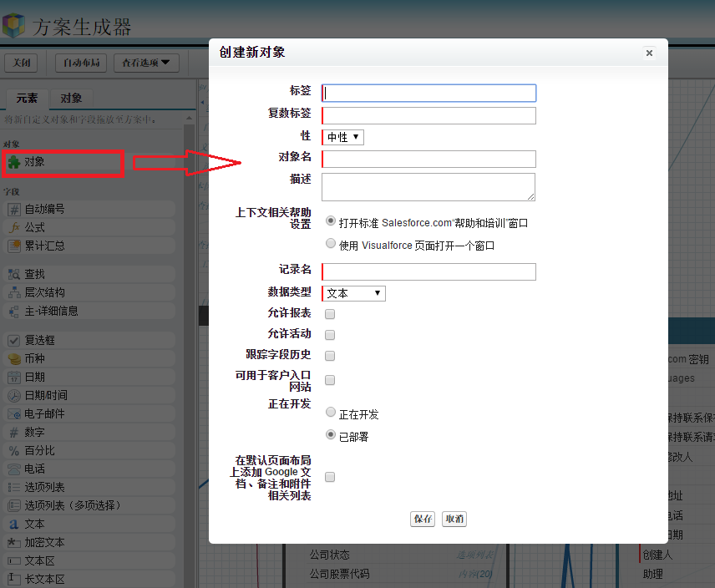Choose the 百分比 percent icon
The width and height of the screenshot is (715, 588).
[x=14, y=451]
